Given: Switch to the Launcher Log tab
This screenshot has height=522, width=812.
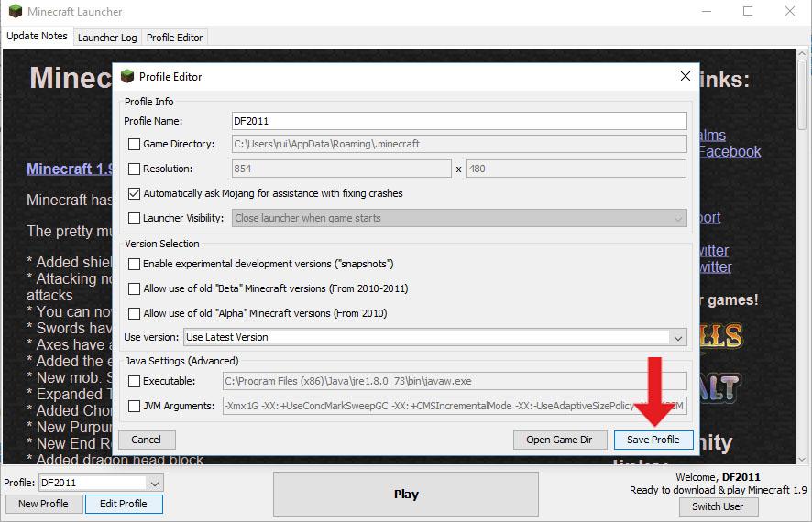Looking at the screenshot, I should point(107,38).
